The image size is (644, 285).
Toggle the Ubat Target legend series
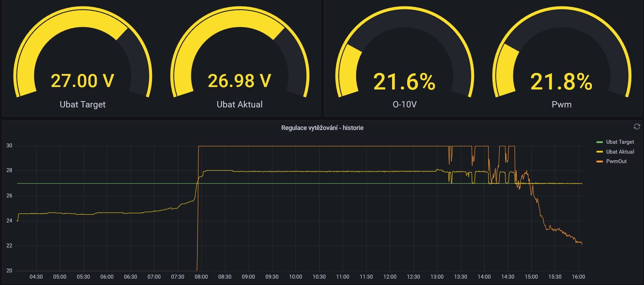(x=620, y=142)
